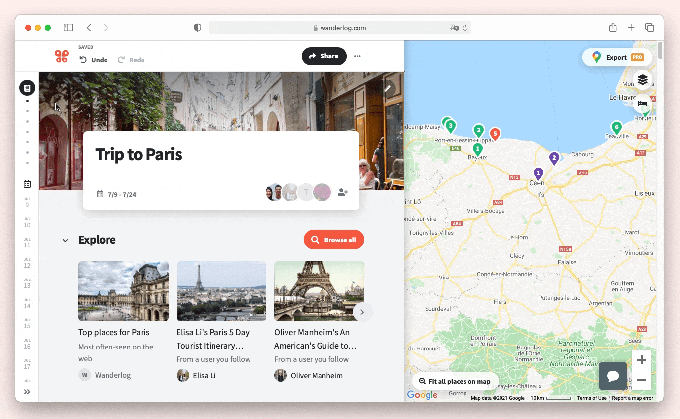Click the Wanderlog butterfly logo
The image size is (680, 419).
pos(61,56)
